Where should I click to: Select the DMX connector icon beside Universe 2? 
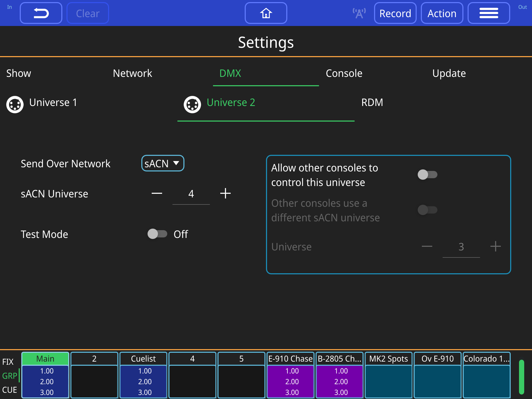[x=192, y=104]
